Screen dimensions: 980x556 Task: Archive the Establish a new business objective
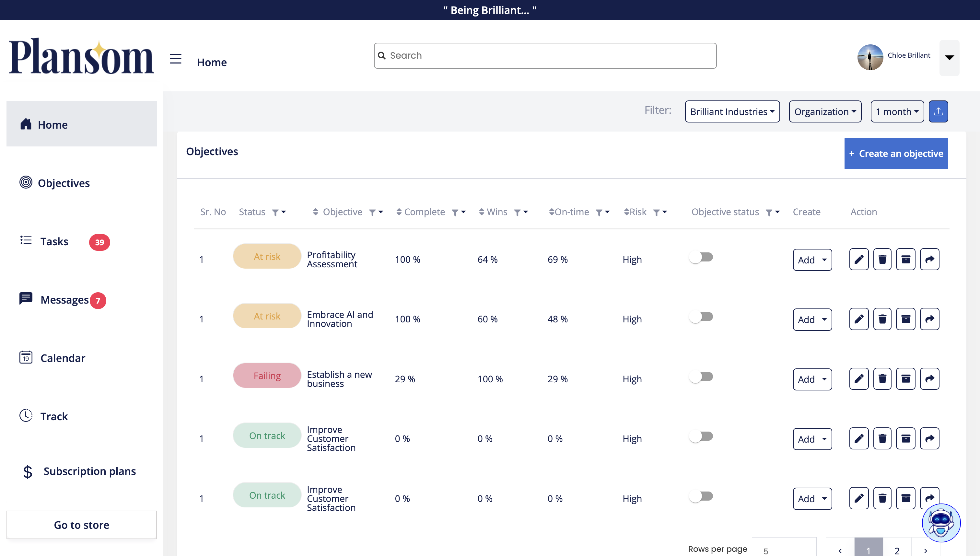[x=905, y=379]
